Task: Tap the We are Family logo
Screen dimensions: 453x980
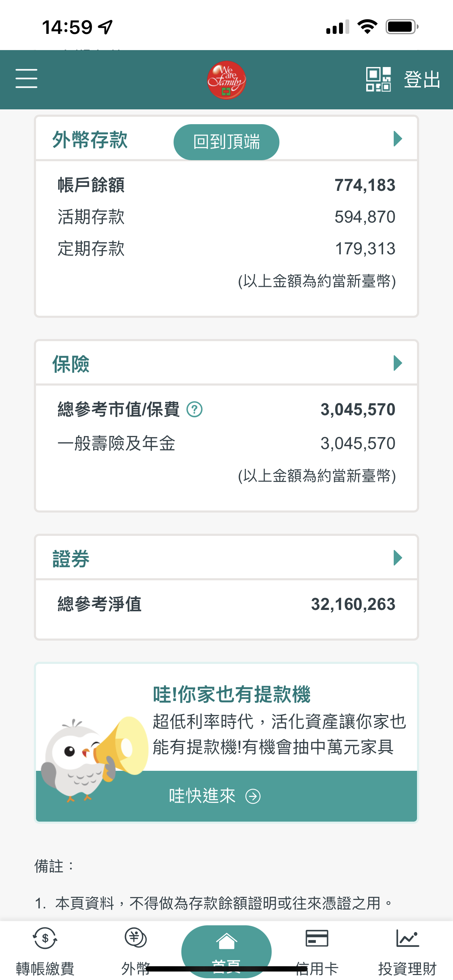Action: click(226, 80)
